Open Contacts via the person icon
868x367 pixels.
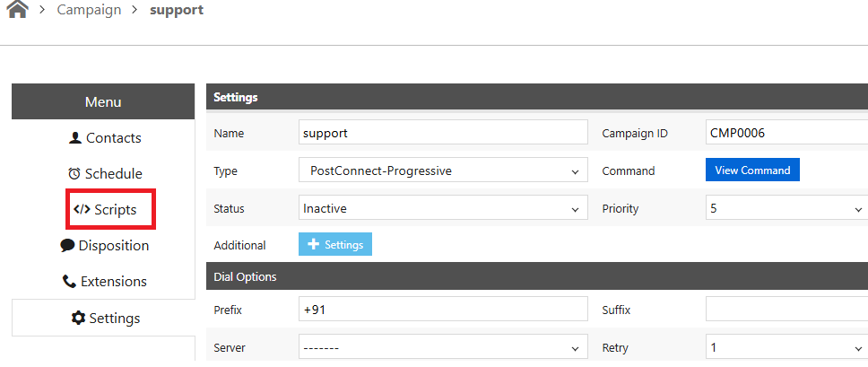pos(75,138)
